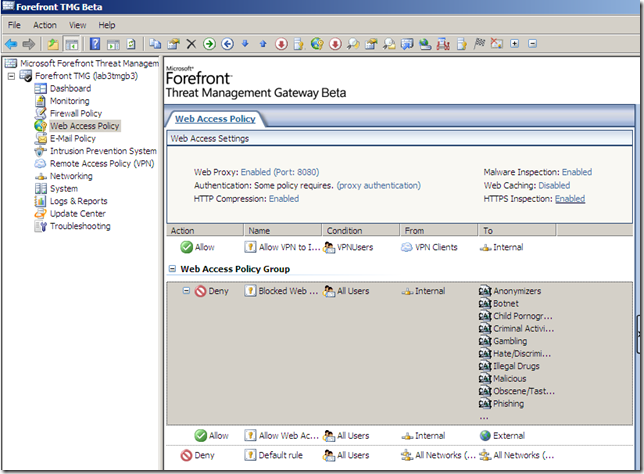Collapse the Forefront TMG (lab3tmgb3) tree node
Screen dimensions: 644x474
coord(12,76)
